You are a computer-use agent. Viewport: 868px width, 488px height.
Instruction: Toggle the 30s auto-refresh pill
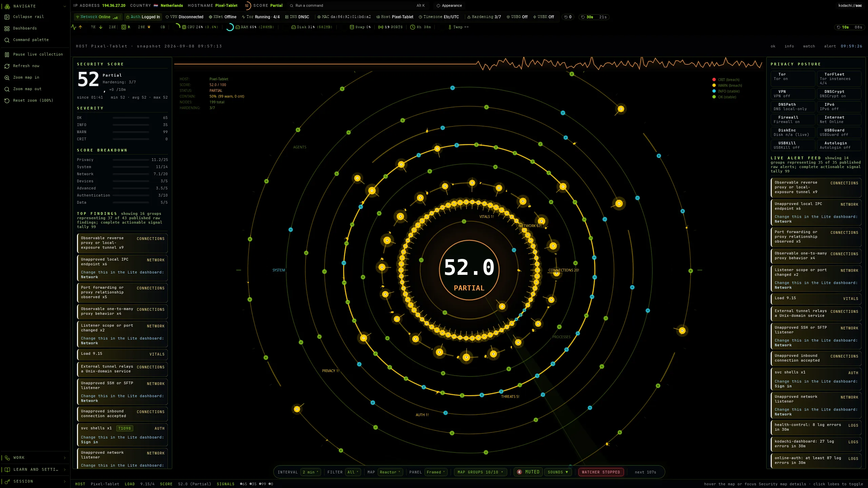(594, 17)
